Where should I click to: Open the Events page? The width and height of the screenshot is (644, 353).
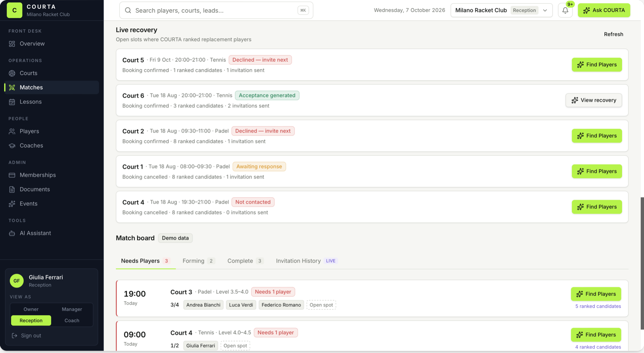click(x=52, y=204)
